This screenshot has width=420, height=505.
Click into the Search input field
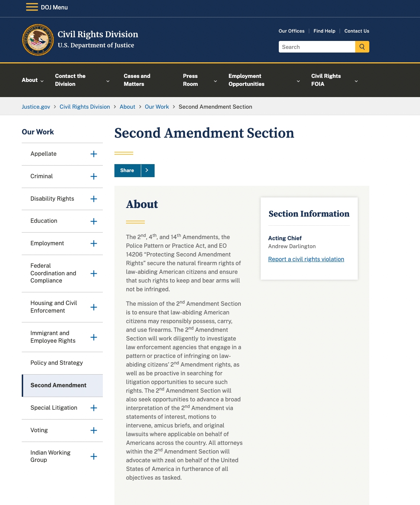point(316,47)
